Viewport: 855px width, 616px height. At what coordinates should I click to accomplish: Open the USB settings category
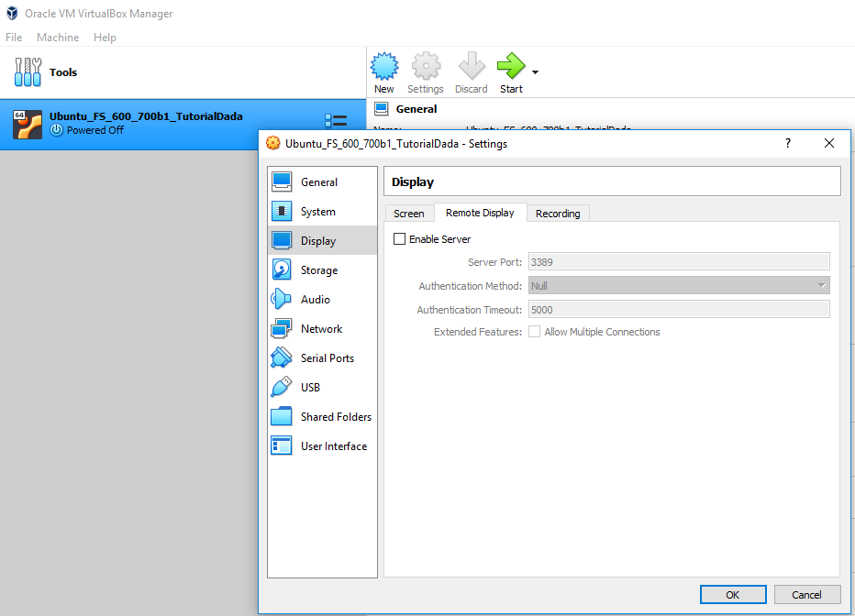(310, 388)
